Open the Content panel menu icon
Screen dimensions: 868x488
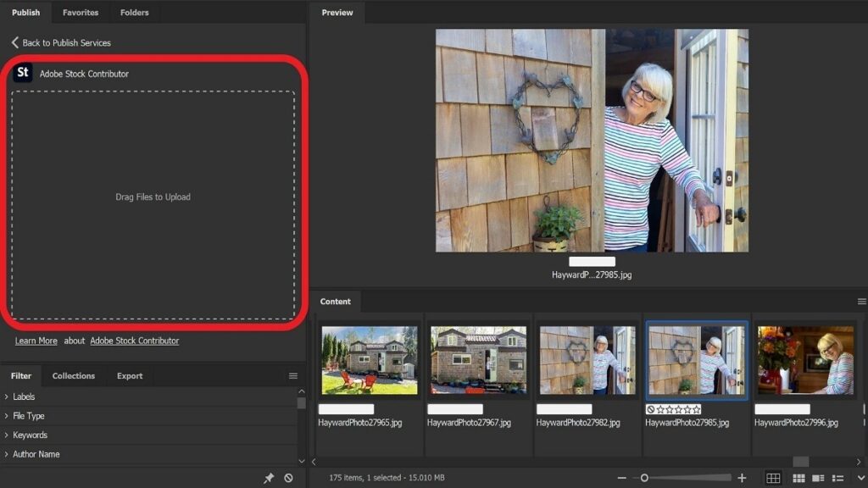pos(860,301)
